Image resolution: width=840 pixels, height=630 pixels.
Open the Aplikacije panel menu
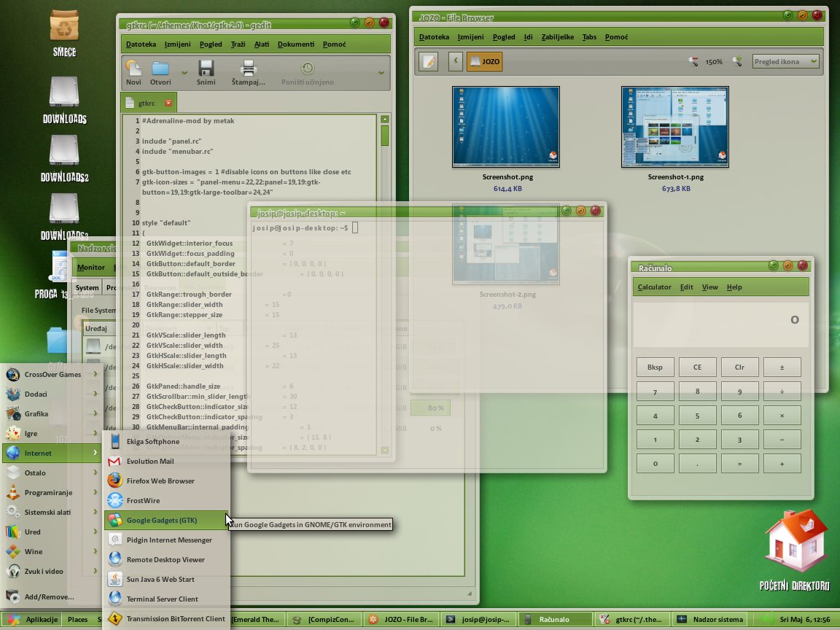[x=34, y=619]
